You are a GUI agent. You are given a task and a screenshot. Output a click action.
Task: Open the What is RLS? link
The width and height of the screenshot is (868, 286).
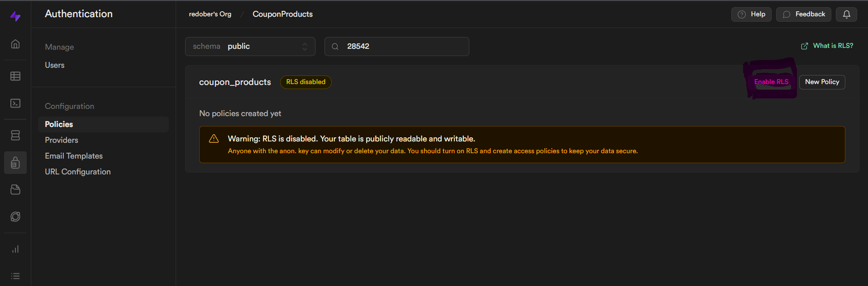827,46
